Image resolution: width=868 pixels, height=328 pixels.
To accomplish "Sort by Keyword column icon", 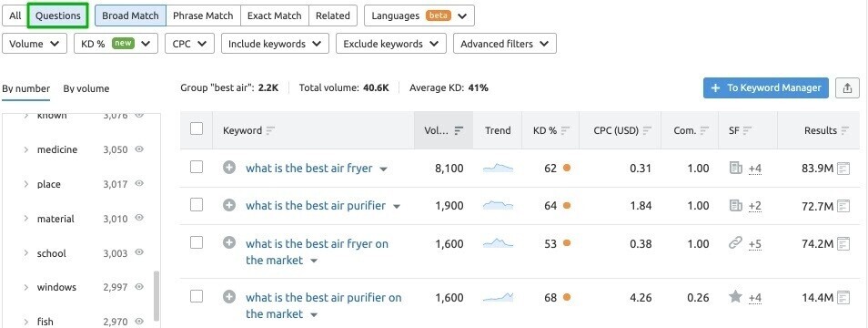I will tap(270, 131).
